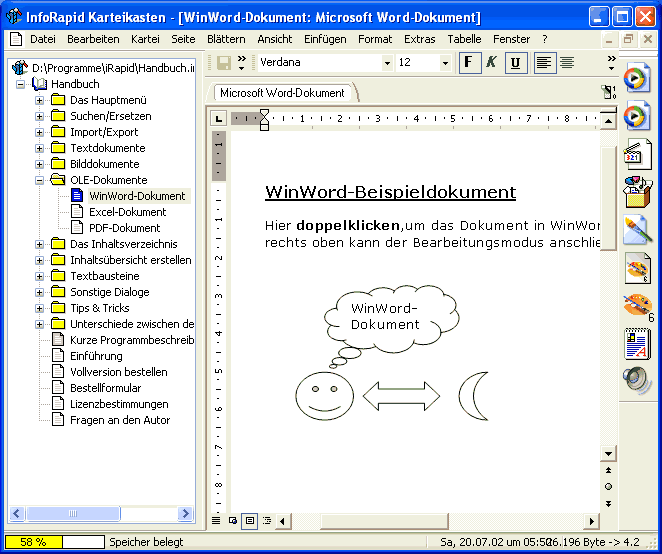Click the first-line indent marker on ruler

[x=264, y=114]
